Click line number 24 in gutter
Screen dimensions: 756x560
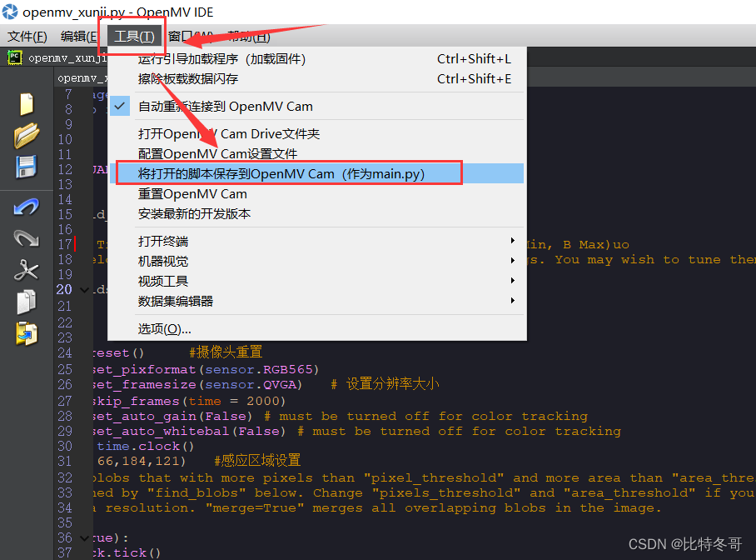[65, 352]
